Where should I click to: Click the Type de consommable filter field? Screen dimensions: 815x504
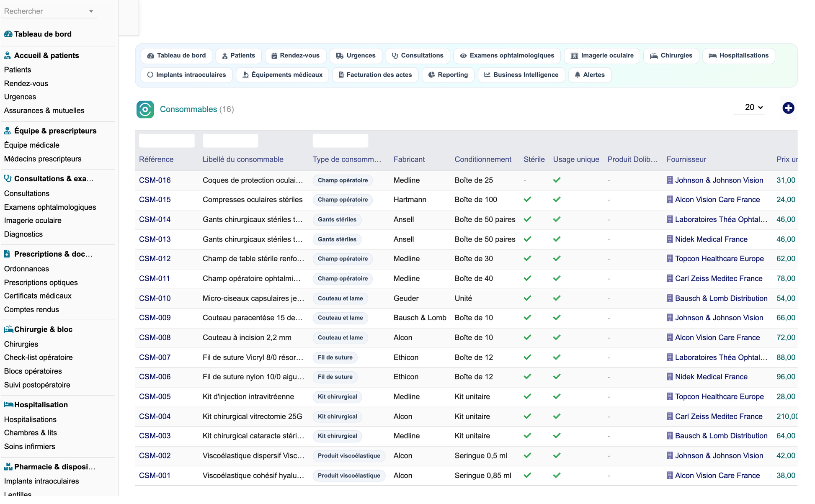click(340, 141)
